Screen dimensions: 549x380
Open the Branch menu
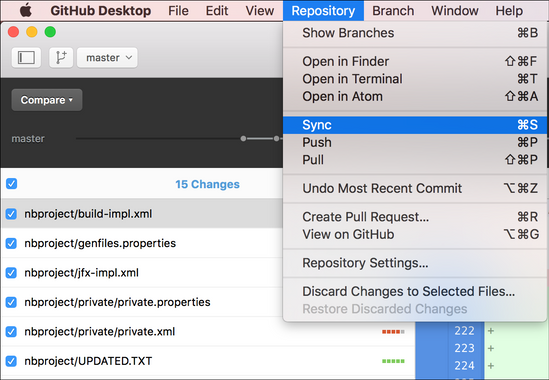click(x=393, y=11)
